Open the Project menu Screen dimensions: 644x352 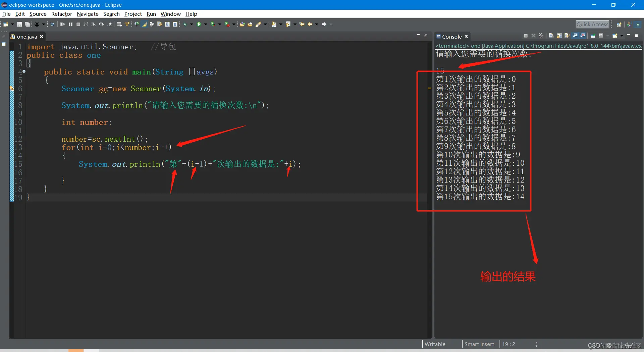[x=133, y=14]
